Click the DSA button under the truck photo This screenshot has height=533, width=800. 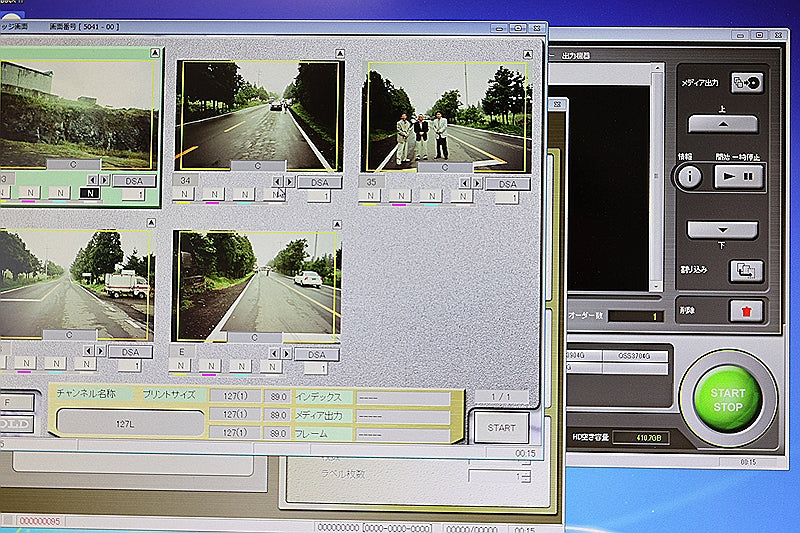coord(131,352)
